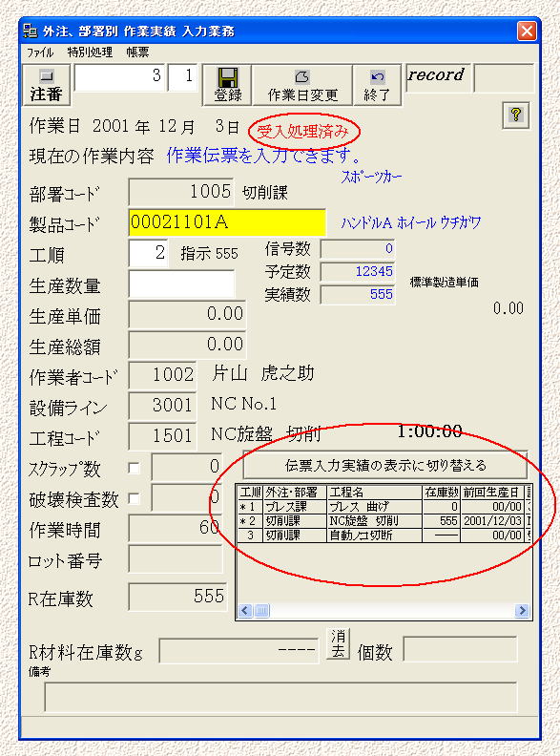The height and width of the screenshot is (756, 560).
Task: Open the 帳票 menu
Action: pyautogui.click(x=137, y=52)
